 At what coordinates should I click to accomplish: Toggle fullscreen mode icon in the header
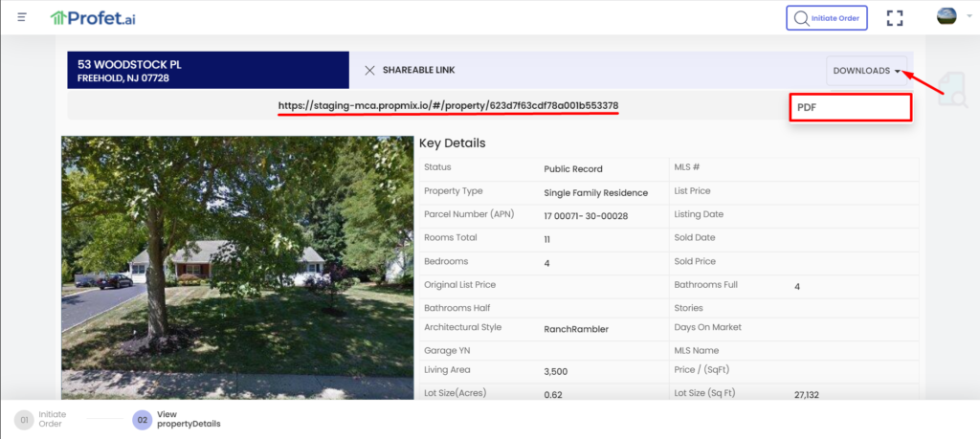(x=895, y=17)
